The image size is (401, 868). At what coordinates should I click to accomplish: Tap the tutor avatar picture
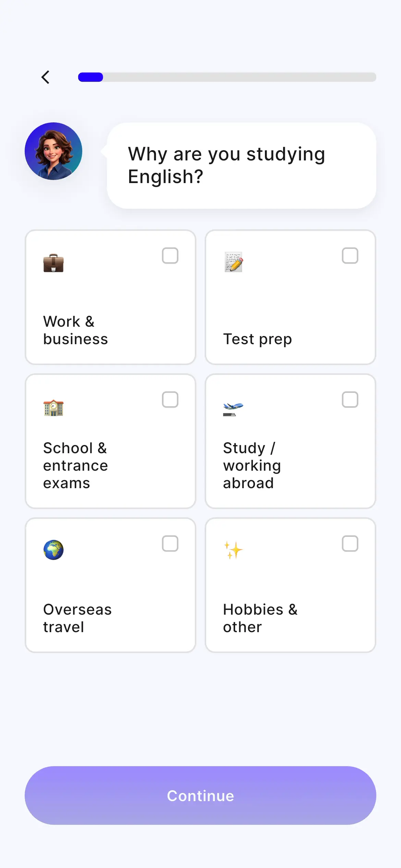point(53,151)
